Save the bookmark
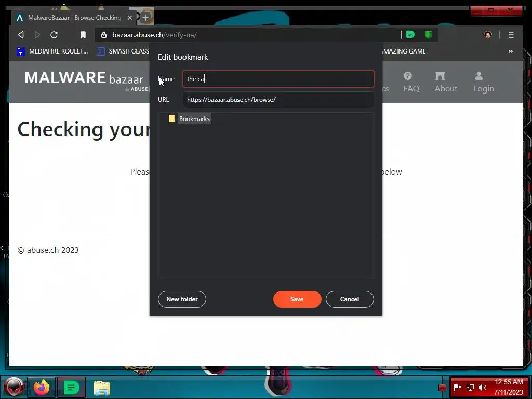532x399 pixels. click(x=297, y=299)
